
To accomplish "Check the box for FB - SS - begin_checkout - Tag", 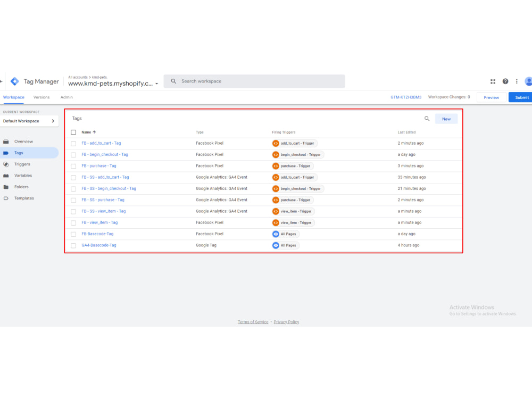I will [x=73, y=189].
